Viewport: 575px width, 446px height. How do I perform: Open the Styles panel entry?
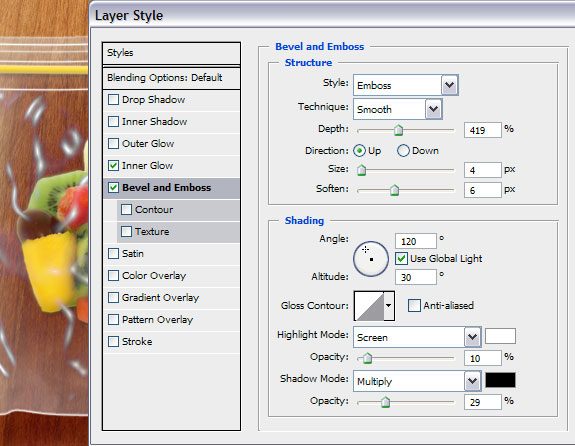tap(171, 53)
